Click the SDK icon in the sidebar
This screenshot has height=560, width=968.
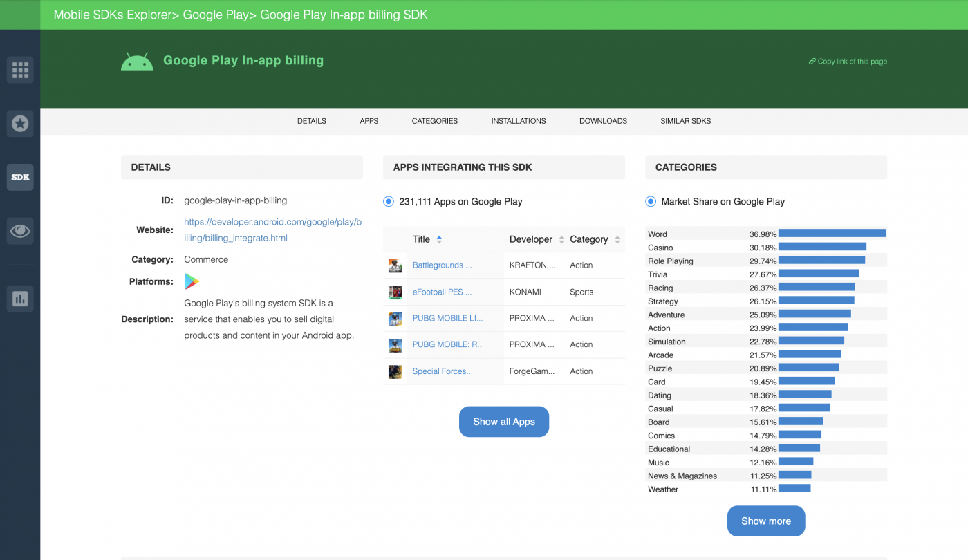tap(20, 177)
